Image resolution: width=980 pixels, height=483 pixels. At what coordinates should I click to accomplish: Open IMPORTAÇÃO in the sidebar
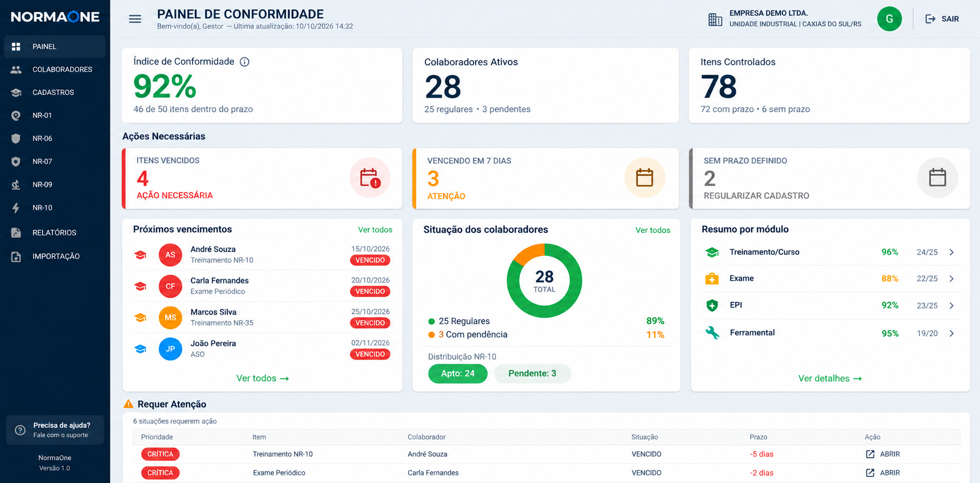coord(54,256)
